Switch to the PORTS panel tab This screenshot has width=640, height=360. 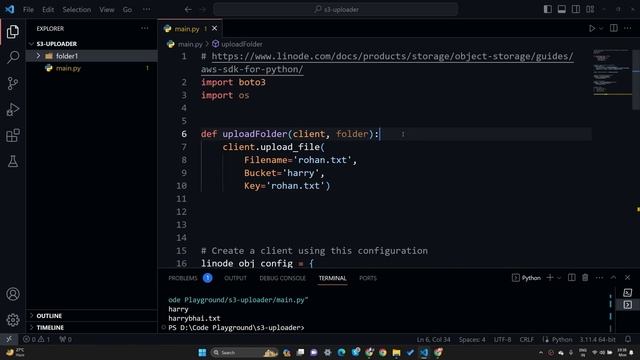point(368,278)
